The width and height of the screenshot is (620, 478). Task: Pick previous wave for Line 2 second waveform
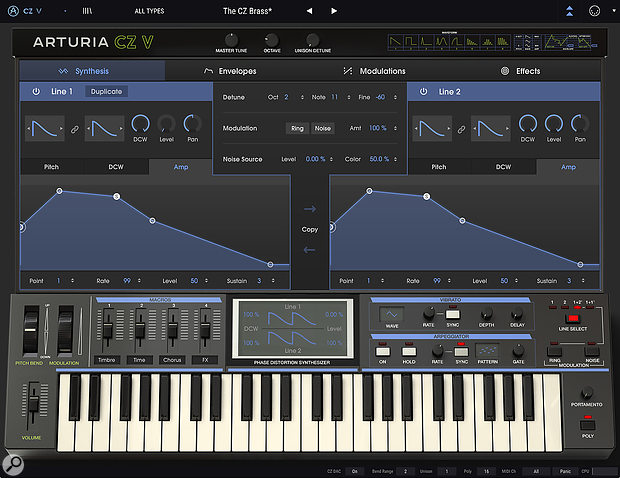click(x=475, y=128)
